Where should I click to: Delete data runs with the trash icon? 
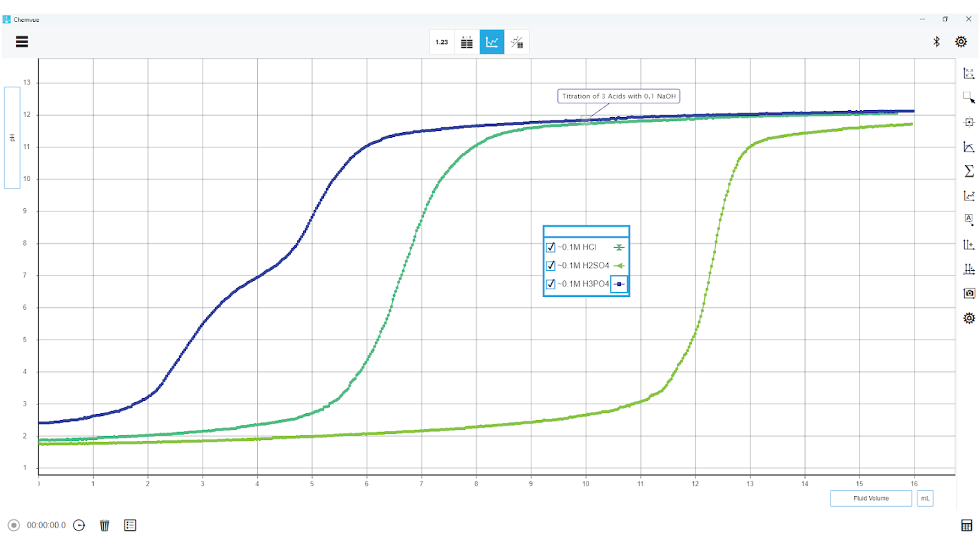coord(105,526)
